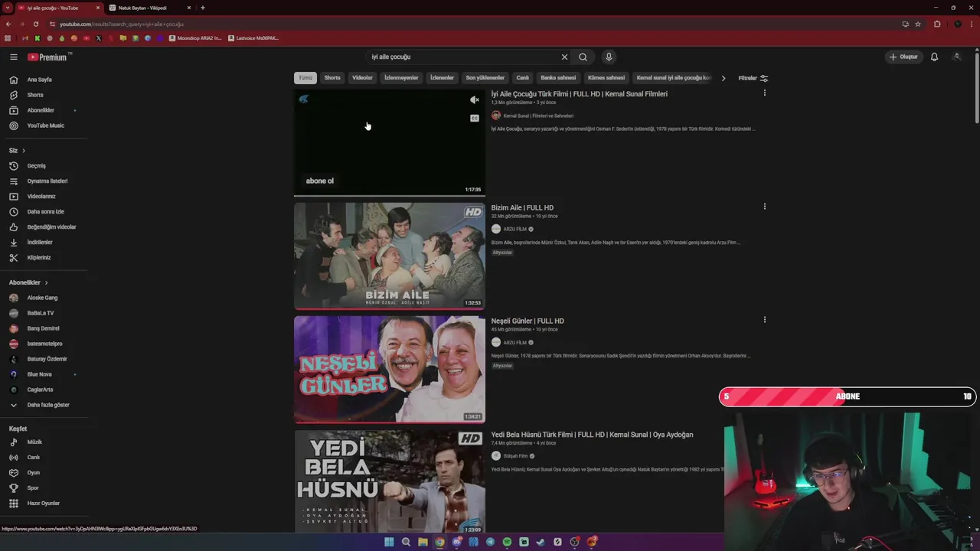Image resolution: width=980 pixels, height=551 pixels.
Task: Open options menu for Neşeli Günler
Action: 764,320
